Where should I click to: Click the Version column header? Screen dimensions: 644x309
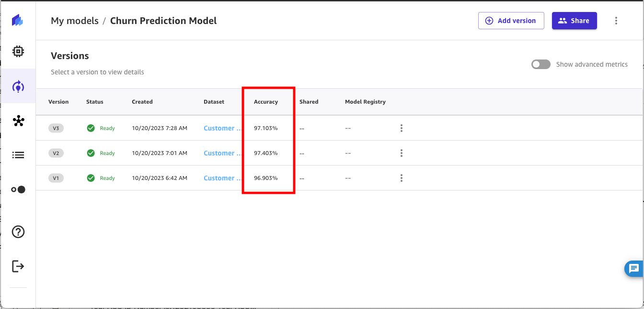point(58,102)
